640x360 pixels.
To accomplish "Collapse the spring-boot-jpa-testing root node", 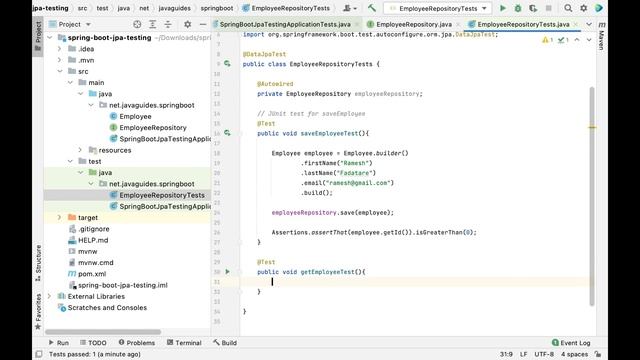I will [50, 38].
